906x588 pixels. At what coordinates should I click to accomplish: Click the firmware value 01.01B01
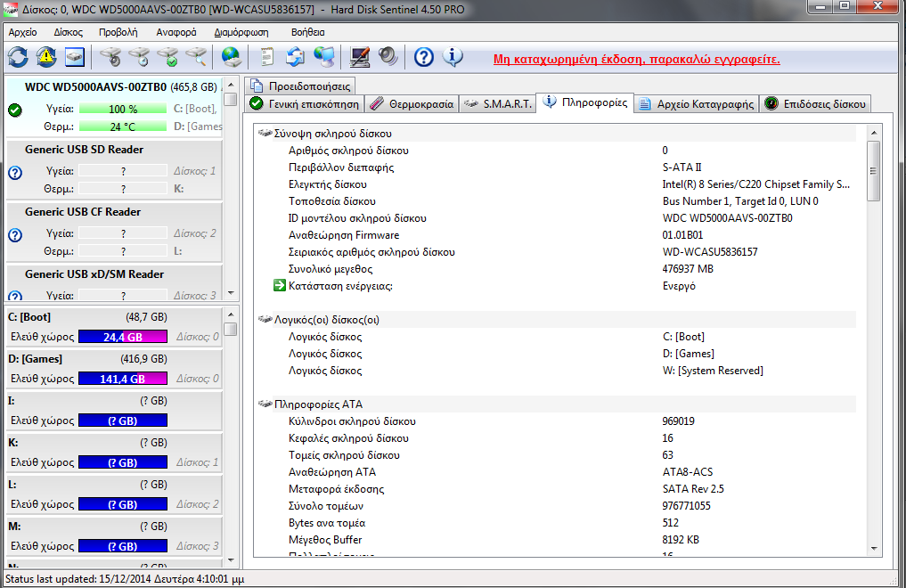point(682,235)
